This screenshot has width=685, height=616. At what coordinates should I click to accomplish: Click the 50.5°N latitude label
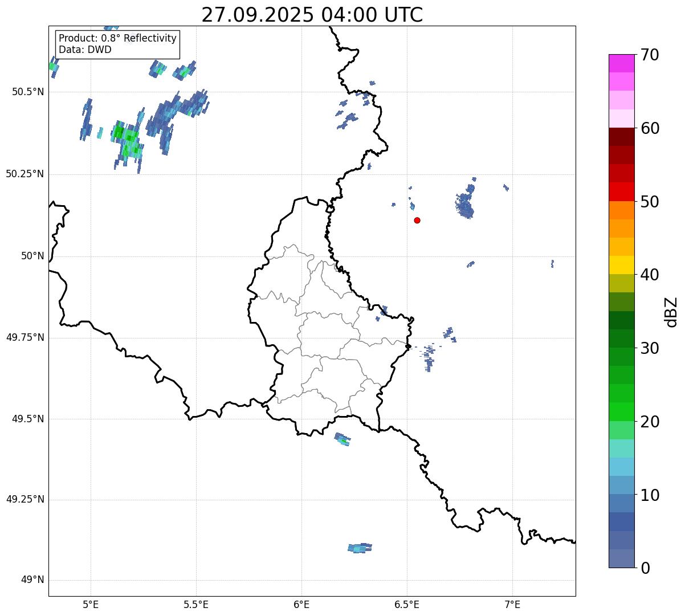coord(27,92)
